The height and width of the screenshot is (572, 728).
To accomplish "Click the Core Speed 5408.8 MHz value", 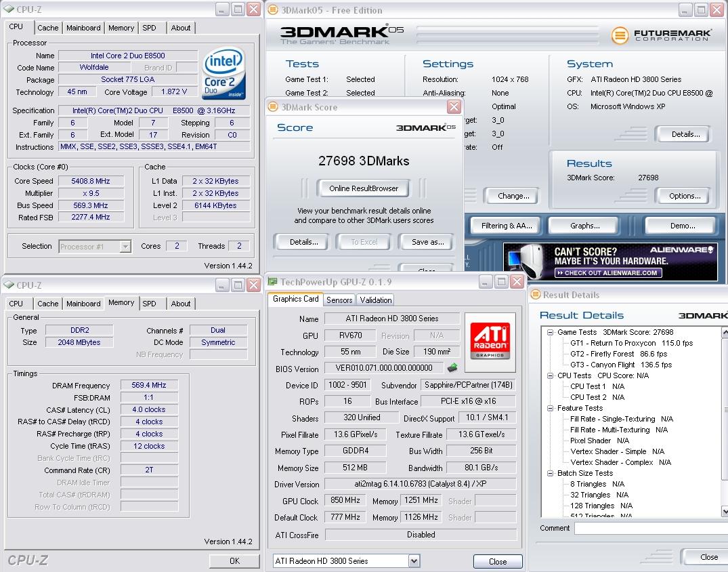I will 91,181.
